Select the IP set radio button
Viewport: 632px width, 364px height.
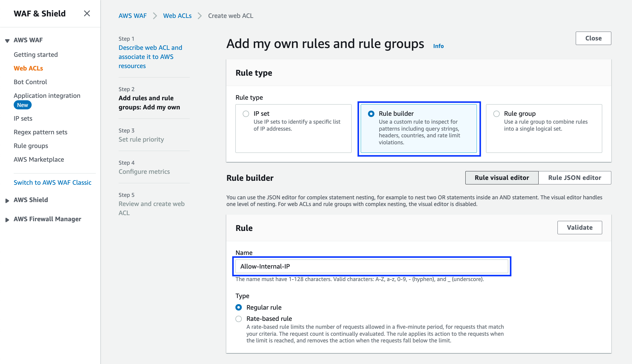coord(246,114)
